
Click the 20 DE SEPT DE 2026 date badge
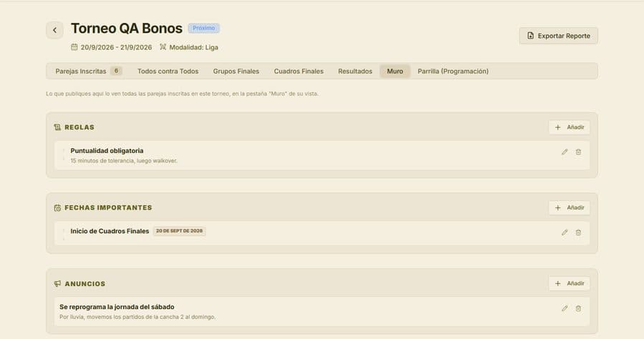pos(180,231)
